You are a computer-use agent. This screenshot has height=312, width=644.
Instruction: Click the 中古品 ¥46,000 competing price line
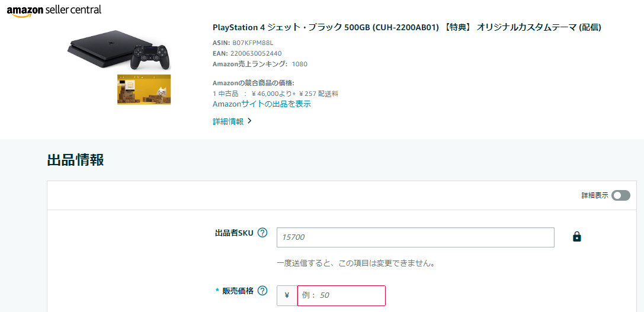coord(275,94)
